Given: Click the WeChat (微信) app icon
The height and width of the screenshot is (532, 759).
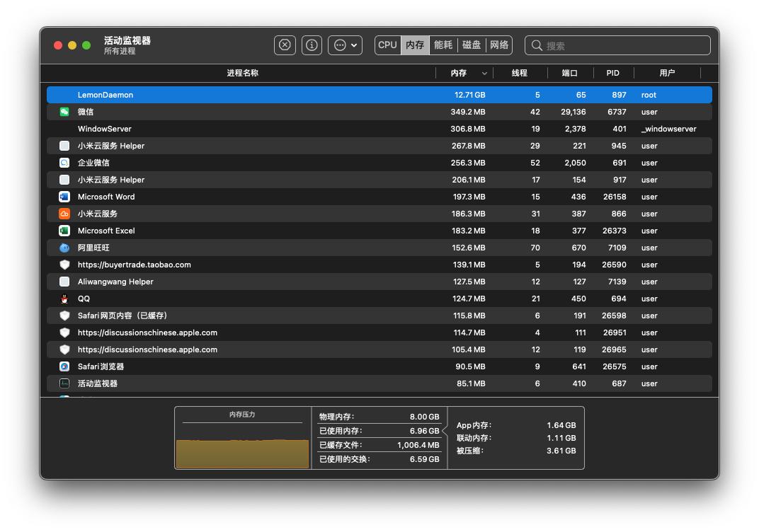Looking at the screenshot, I should pos(64,112).
